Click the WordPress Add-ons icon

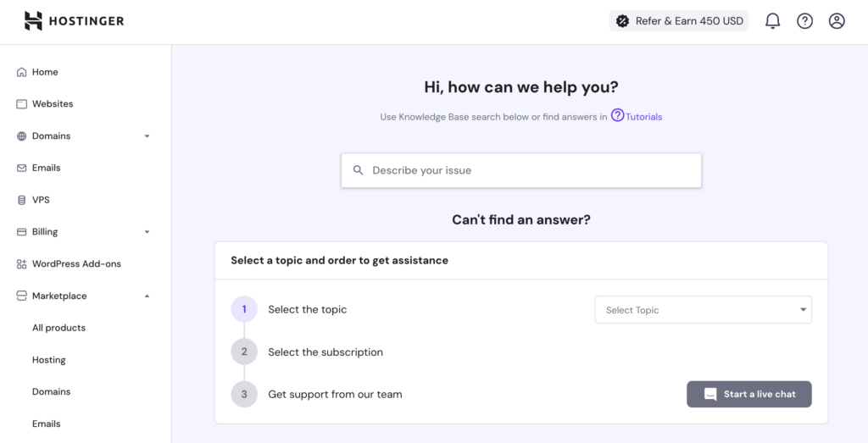(21, 264)
